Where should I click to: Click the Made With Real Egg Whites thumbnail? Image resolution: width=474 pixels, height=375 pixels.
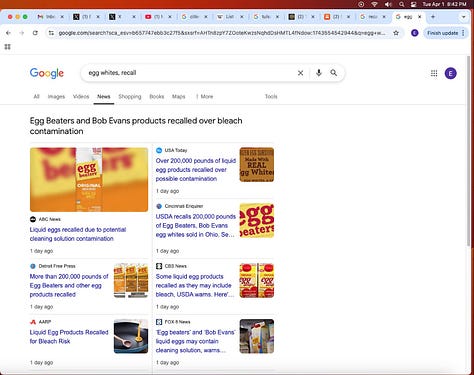(x=257, y=165)
